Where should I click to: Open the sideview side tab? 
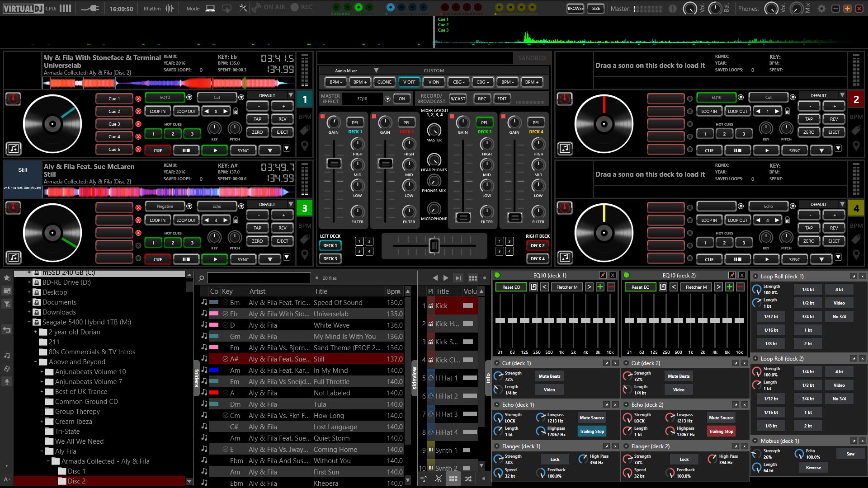pos(415,378)
